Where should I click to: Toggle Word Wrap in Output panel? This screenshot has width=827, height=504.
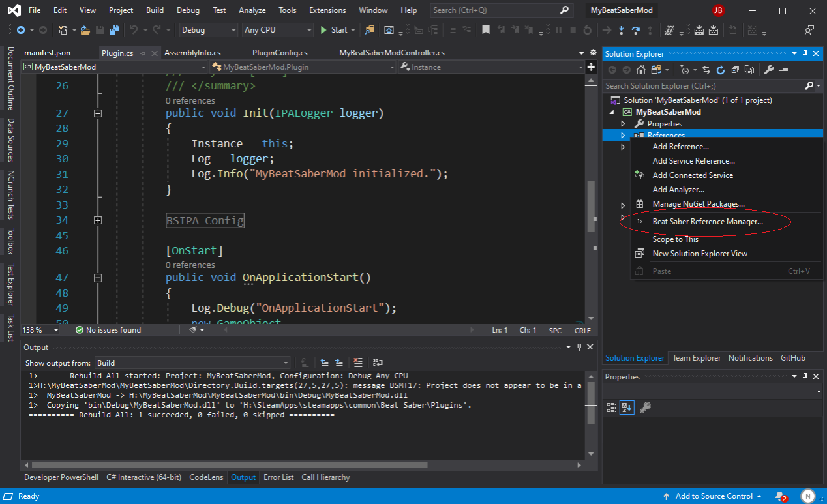377,363
